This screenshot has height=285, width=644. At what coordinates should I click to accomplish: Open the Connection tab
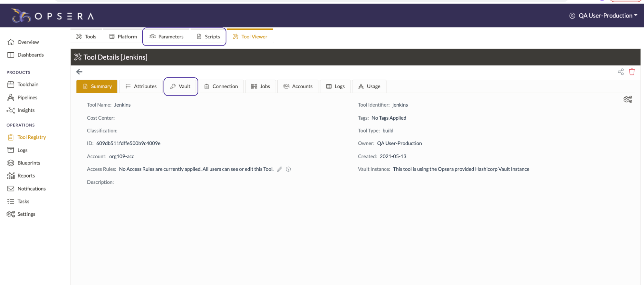pyautogui.click(x=221, y=86)
